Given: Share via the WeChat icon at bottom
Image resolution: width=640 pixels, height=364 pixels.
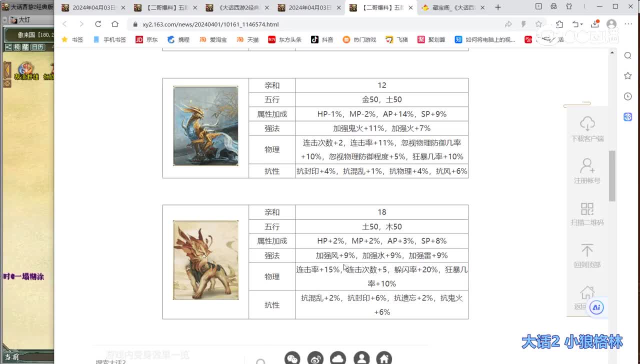Looking at the screenshot, I should pyautogui.click(x=292, y=358).
